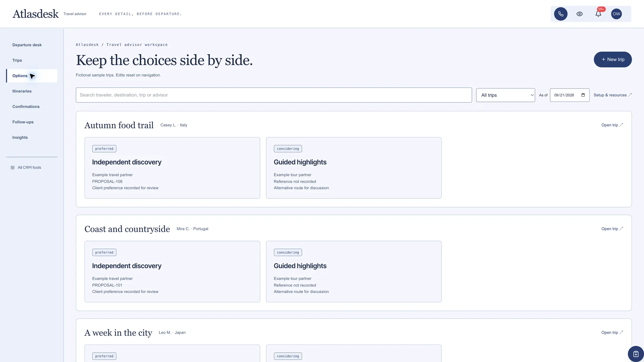Toggle the eye view icon
644x362 pixels.
coord(579,14)
